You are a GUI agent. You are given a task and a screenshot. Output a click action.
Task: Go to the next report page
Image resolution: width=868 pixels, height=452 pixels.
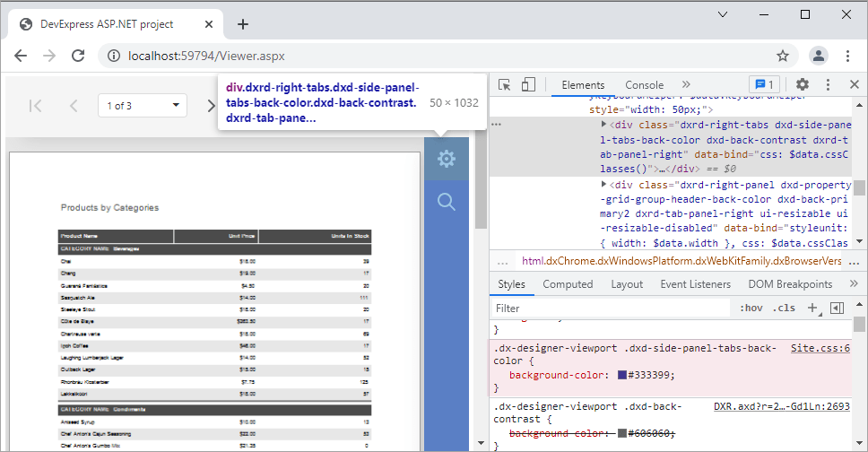211,105
